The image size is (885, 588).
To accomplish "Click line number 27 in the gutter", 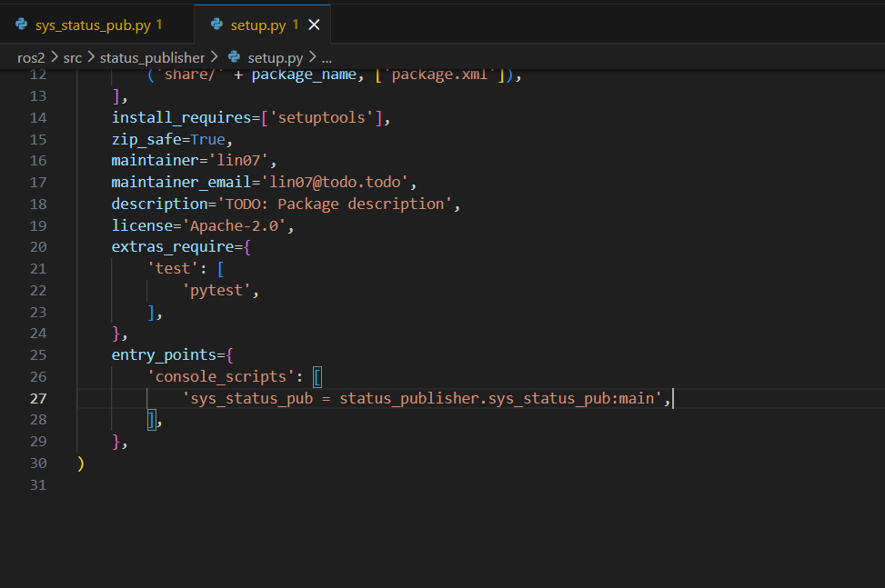I will click(38, 399).
